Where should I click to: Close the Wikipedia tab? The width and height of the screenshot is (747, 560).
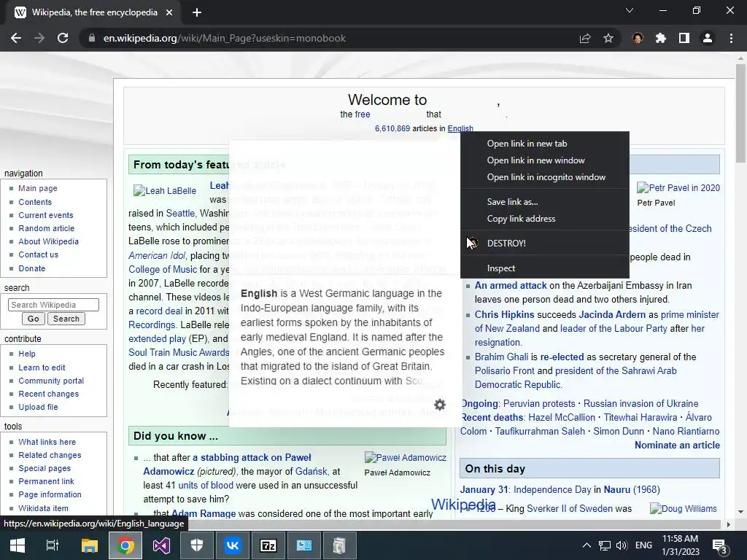tap(169, 12)
